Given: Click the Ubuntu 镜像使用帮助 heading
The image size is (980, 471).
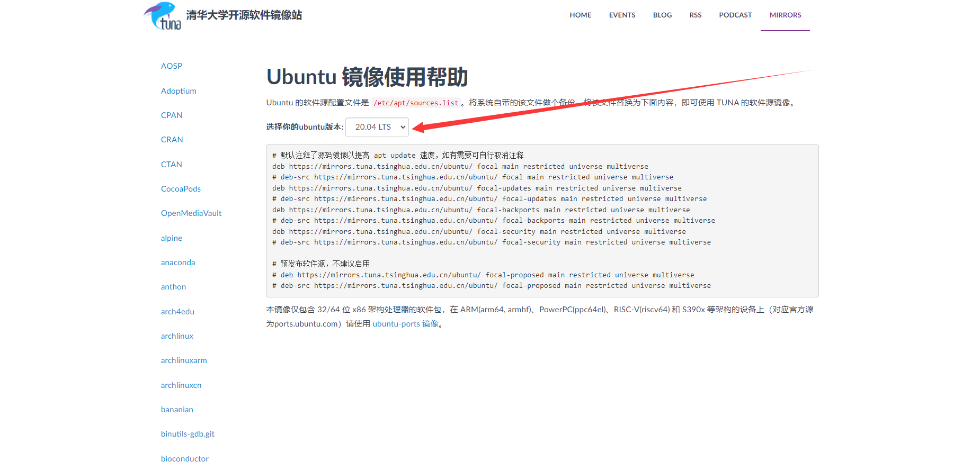Looking at the screenshot, I should [x=367, y=77].
